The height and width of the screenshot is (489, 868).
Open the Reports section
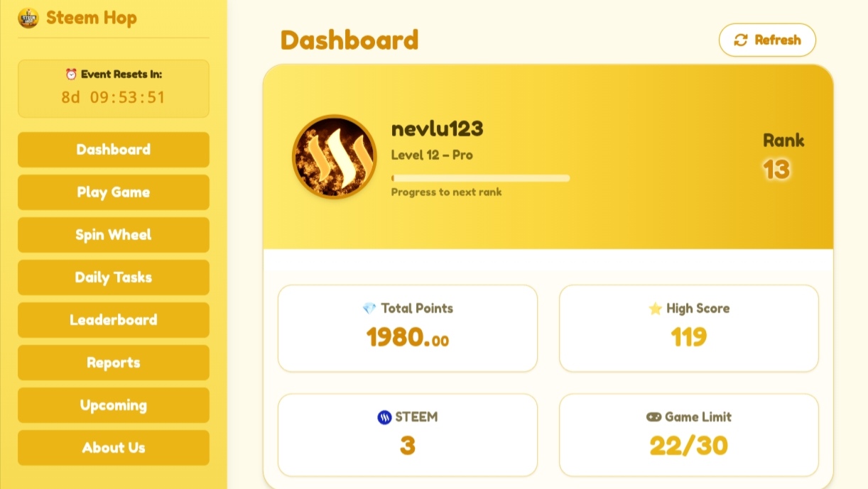(114, 363)
